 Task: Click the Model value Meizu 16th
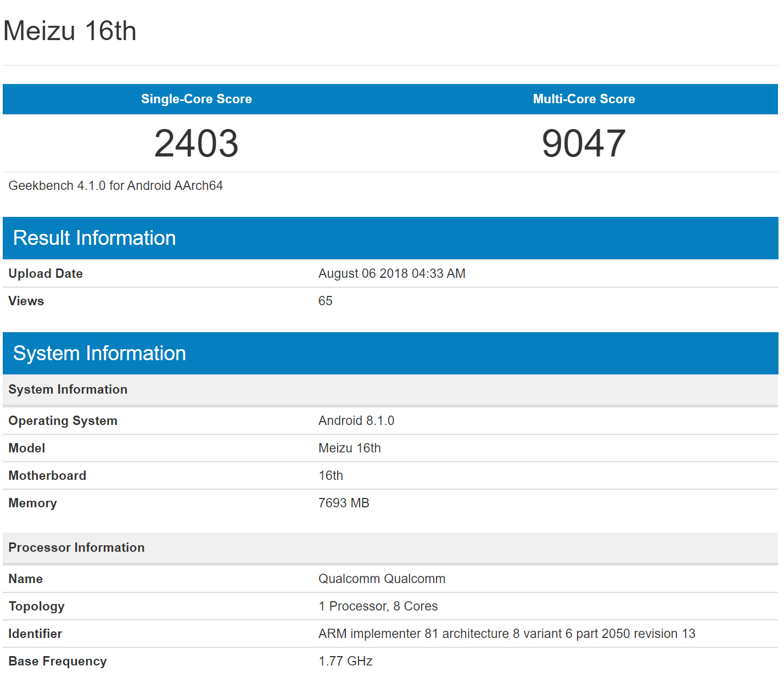pyautogui.click(x=349, y=448)
